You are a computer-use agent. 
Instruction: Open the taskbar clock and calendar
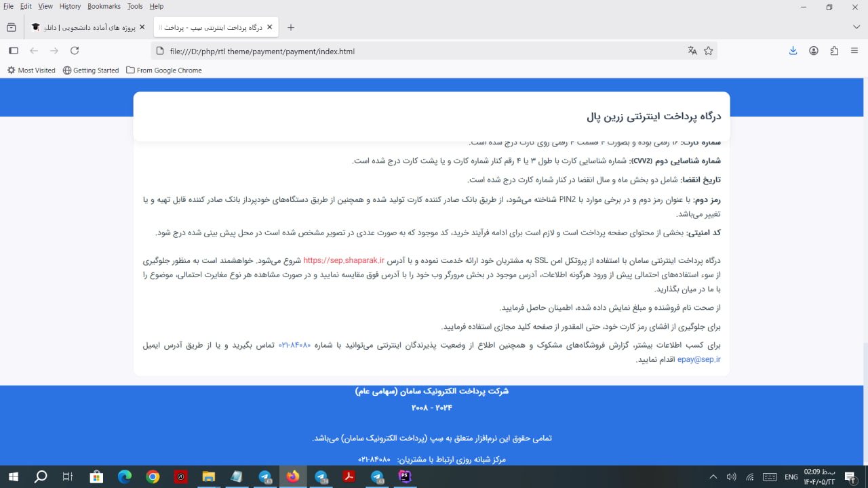point(819,476)
